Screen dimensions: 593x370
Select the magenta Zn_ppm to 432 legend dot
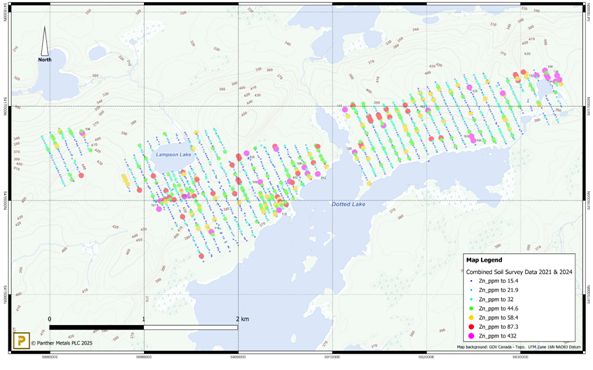(471, 336)
